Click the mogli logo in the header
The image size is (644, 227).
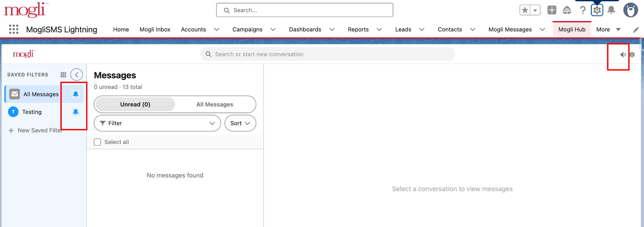point(26,10)
